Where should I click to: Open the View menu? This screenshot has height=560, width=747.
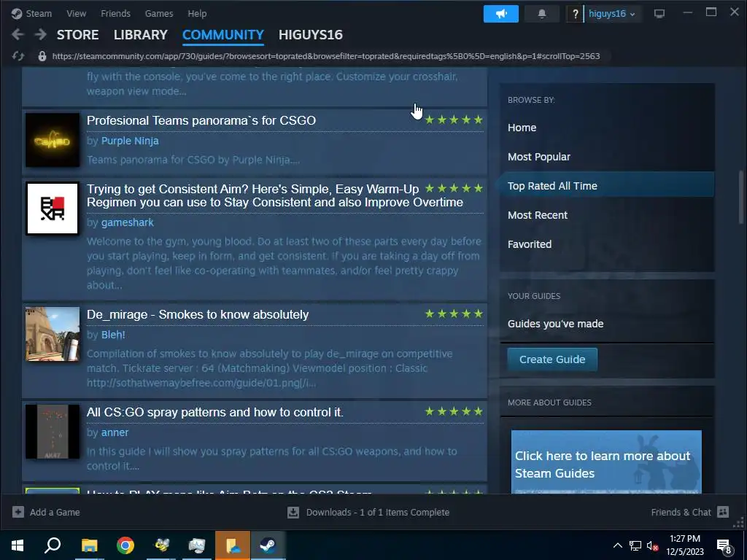tap(76, 13)
